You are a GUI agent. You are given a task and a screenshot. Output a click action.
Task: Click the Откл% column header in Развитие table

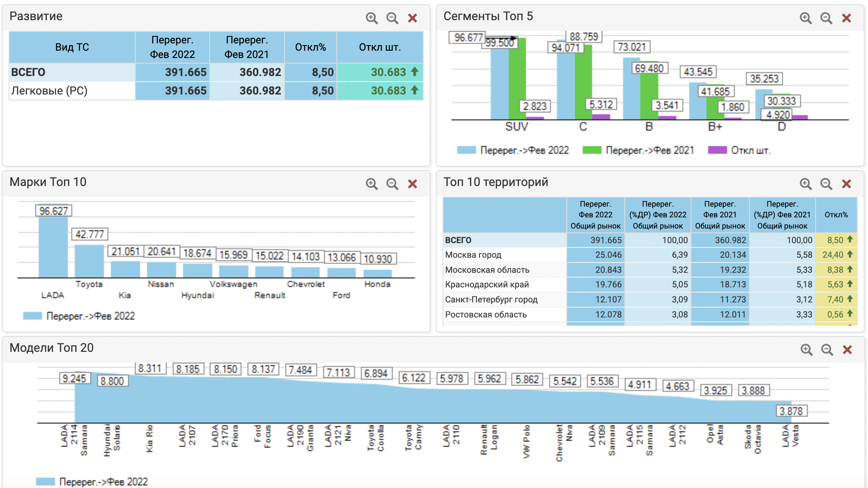(x=310, y=47)
